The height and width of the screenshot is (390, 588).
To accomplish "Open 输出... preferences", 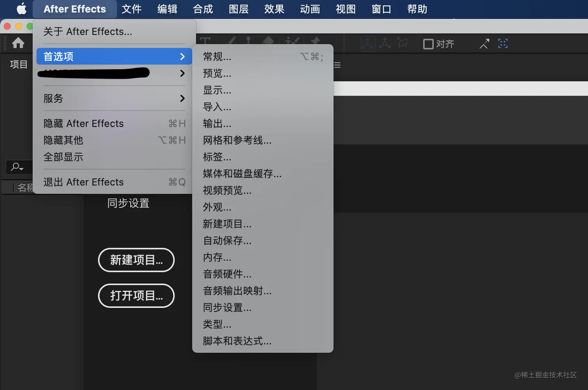I will coord(263,124).
